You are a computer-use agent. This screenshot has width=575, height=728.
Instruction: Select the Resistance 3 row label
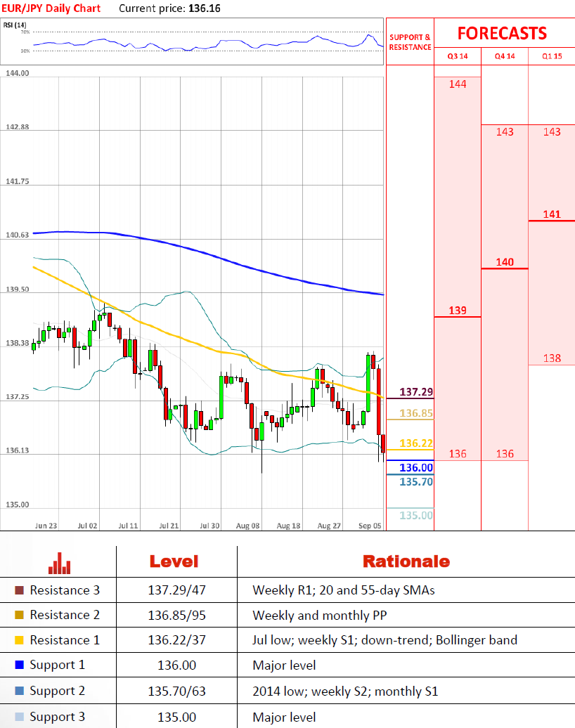(65, 590)
